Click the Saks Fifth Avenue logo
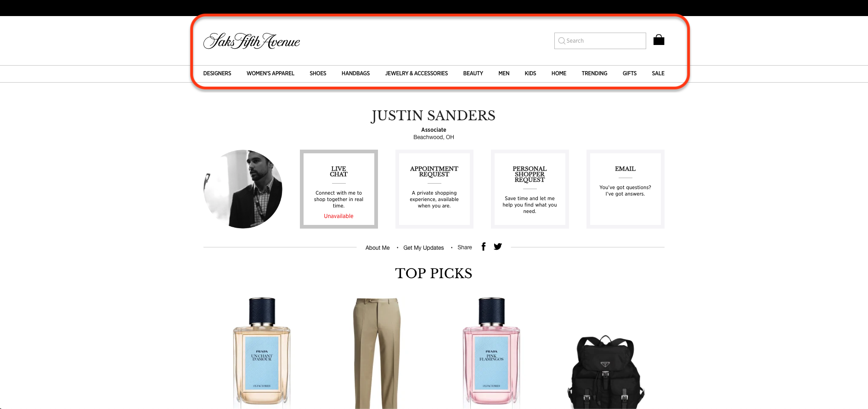Screen dimensions: 868x409 coord(251,41)
